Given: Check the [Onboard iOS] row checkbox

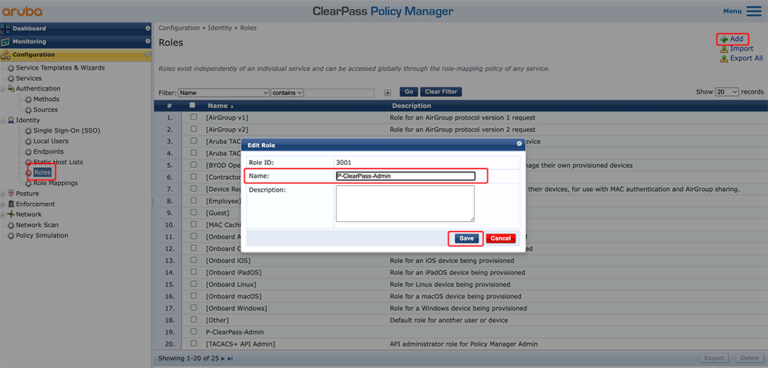Looking at the screenshot, I should 194,260.
